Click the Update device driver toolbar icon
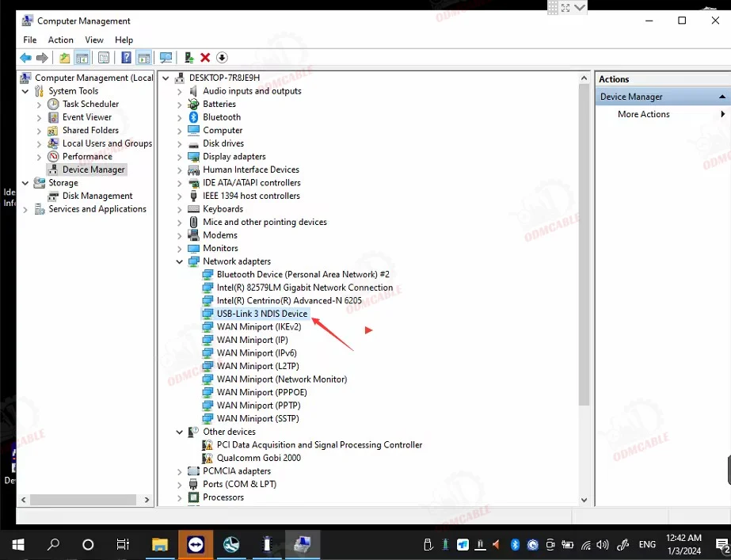Image resolution: width=731 pixels, height=560 pixels. [188, 58]
